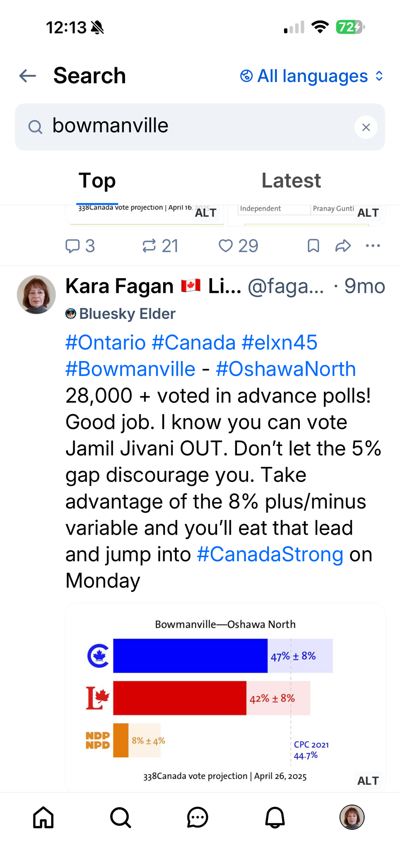Open Kara Fagan's profile picture
This screenshot has width=400, height=868.
36,294
